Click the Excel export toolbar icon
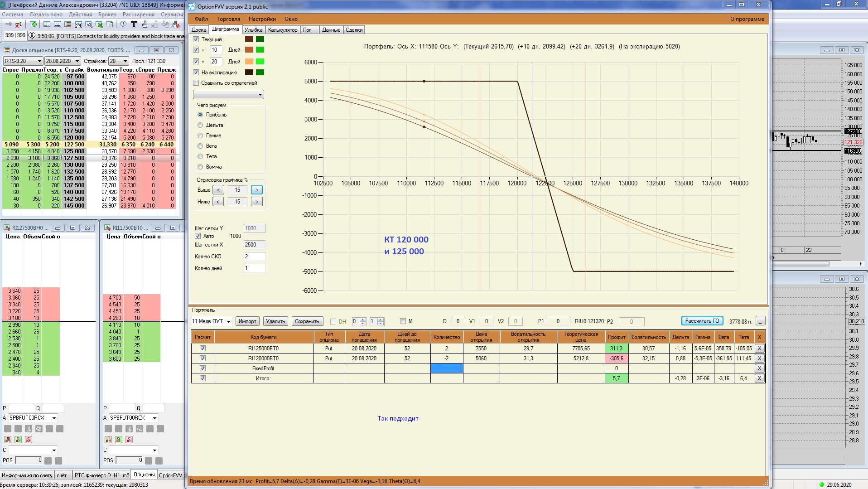868x489 pixels. coord(99,24)
